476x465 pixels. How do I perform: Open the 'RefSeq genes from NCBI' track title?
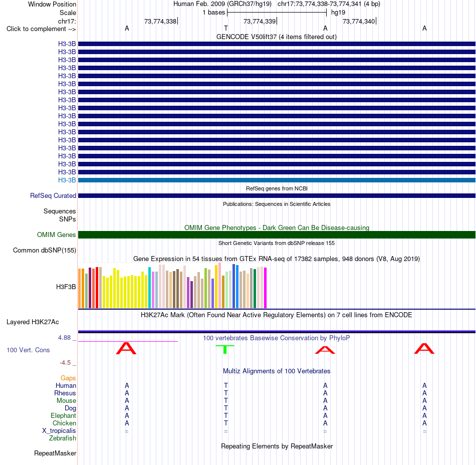tap(277, 188)
